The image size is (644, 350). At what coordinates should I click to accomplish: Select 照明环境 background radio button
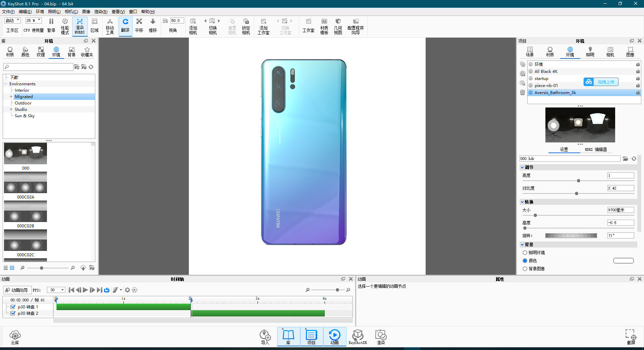pos(525,253)
